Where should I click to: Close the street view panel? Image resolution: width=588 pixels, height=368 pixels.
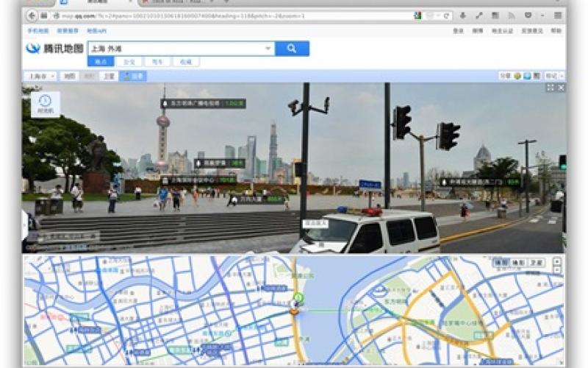point(561,88)
